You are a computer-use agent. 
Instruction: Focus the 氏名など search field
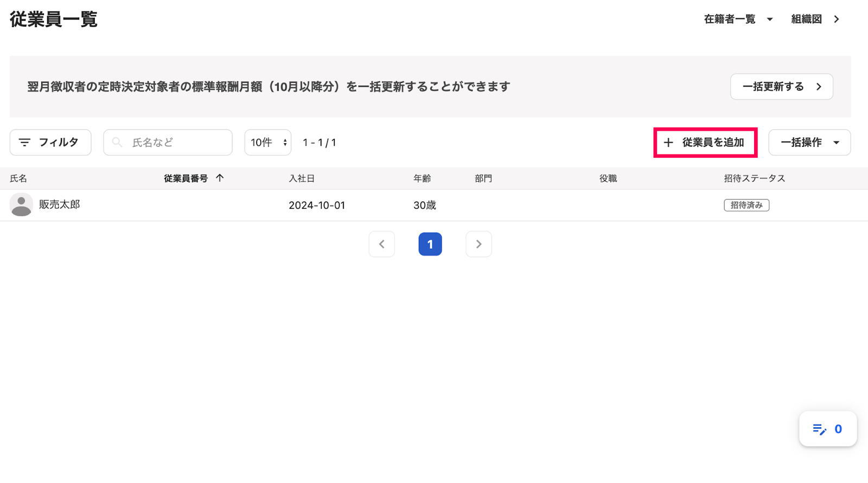tap(174, 143)
